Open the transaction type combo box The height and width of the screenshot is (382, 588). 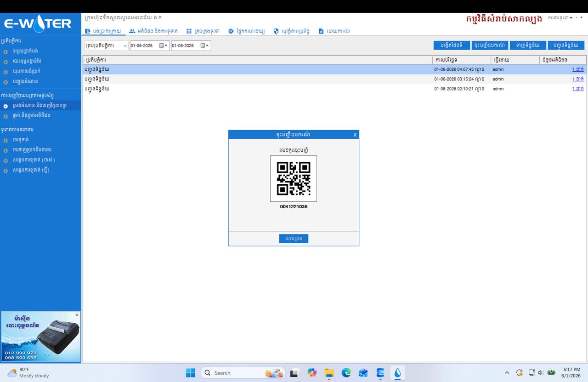coord(107,46)
